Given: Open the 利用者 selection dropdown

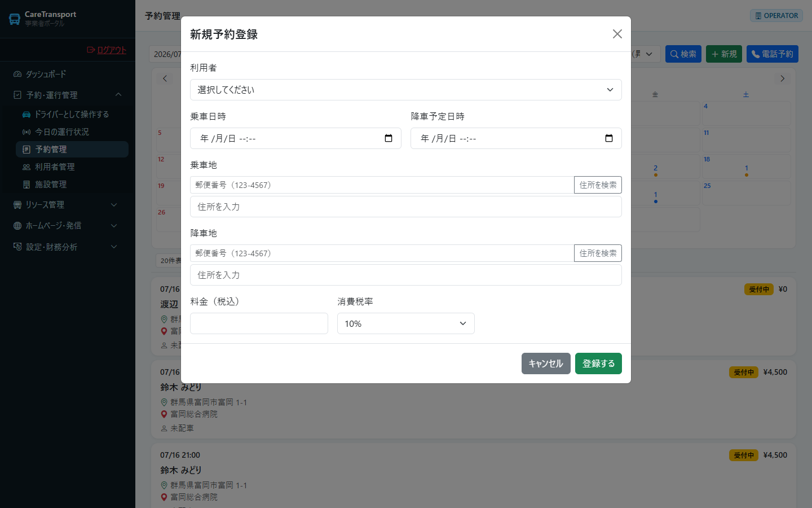Looking at the screenshot, I should tap(406, 90).
